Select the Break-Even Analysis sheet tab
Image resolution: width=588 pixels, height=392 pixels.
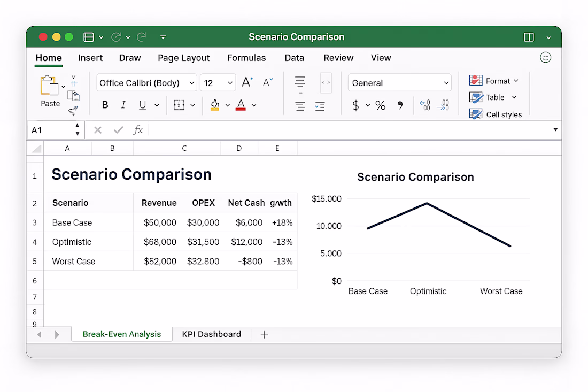[x=122, y=334]
